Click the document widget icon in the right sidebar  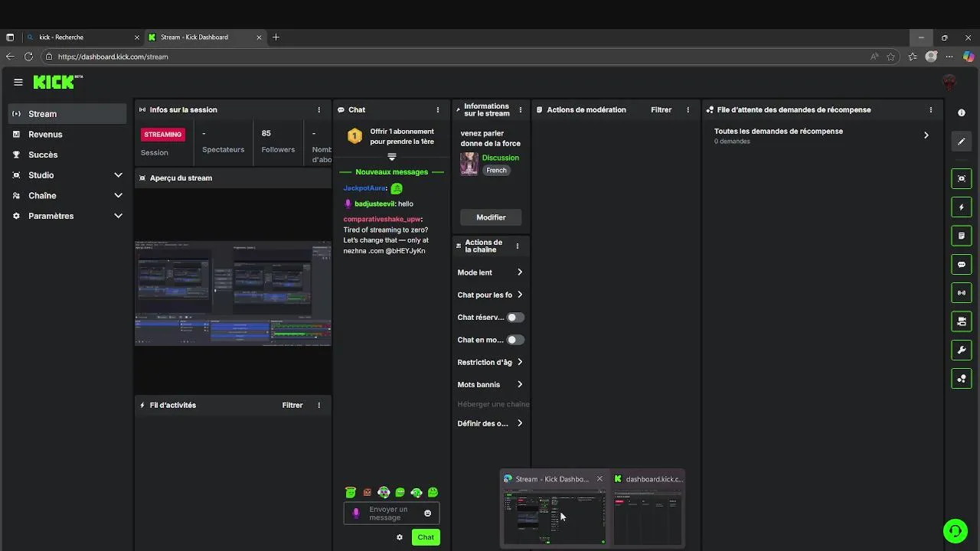coord(962,236)
